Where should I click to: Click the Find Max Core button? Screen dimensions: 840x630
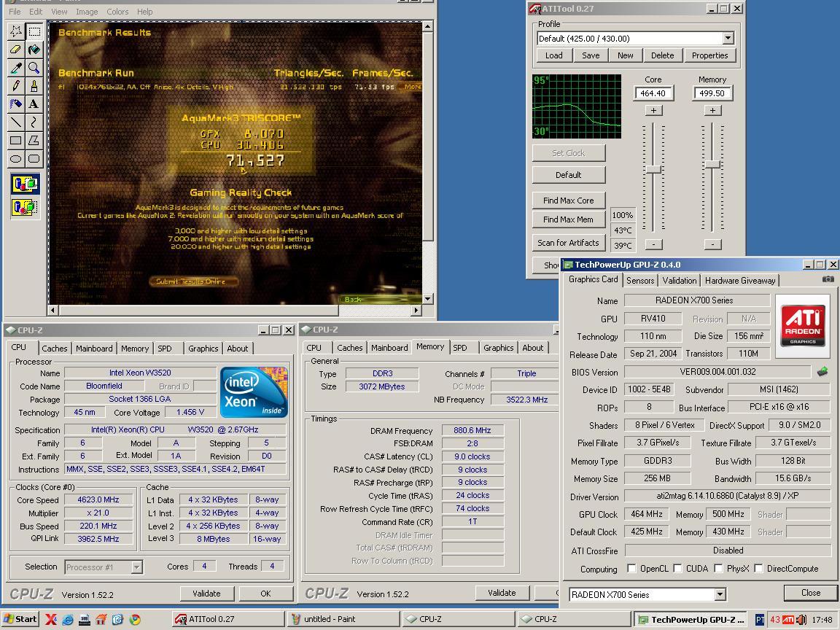point(569,201)
